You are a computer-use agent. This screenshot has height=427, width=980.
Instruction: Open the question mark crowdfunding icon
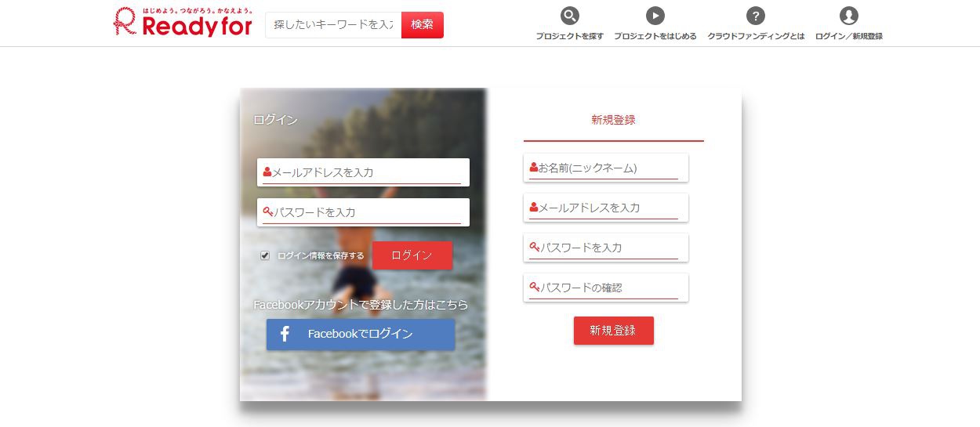[756, 16]
